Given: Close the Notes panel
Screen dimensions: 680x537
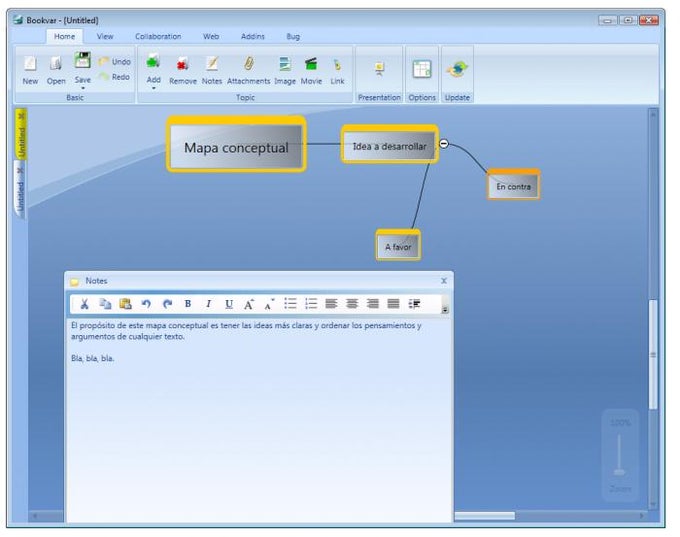Looking at the screenshot, I should click(x=444, y=281).
